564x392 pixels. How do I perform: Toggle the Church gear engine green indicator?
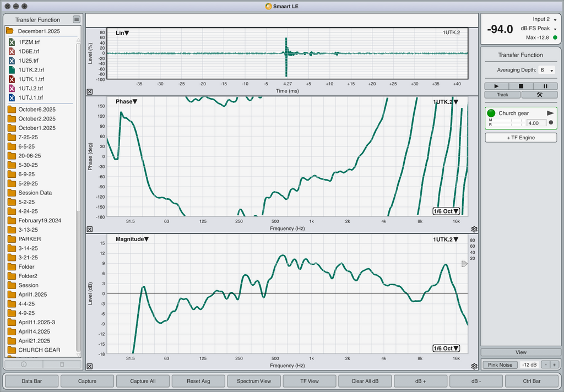pos(491,113)
